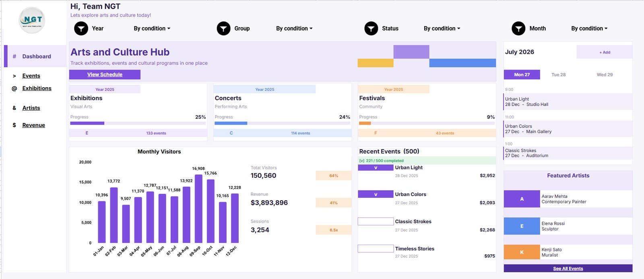The width and height of the screenshot is (644, 279).
Task: Click the F badge on Festivals card
Action: click(x=376, y=133)
